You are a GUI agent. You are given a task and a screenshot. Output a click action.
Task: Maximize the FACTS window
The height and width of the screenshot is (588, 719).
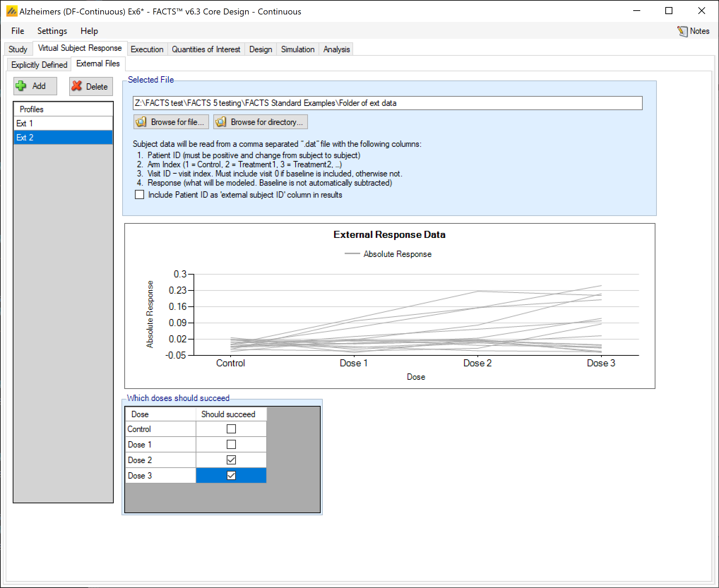tap(669, 11)
